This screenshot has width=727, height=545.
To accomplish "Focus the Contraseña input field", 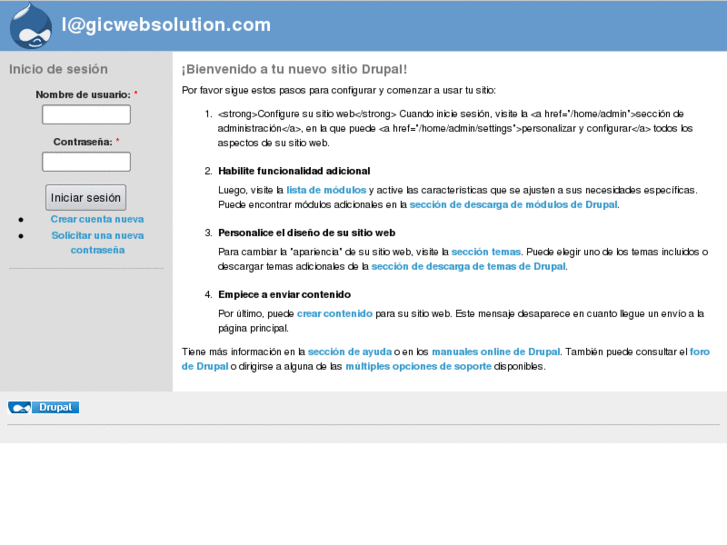I will (x=86, y=162).
